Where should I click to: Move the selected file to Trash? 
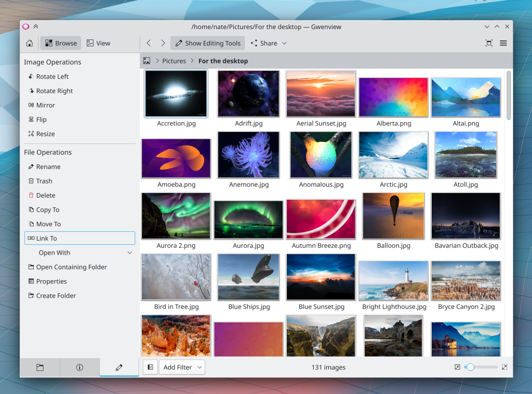click(44, 181)
